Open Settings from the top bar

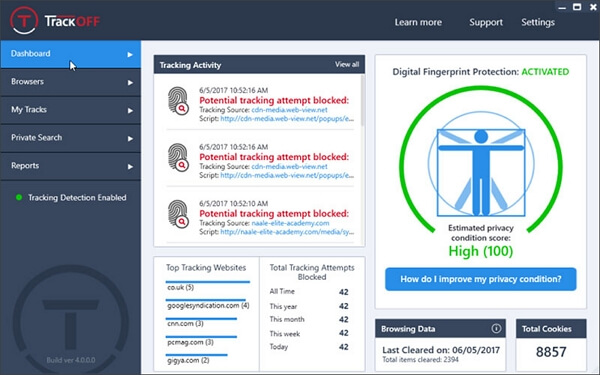pos(538,22)
